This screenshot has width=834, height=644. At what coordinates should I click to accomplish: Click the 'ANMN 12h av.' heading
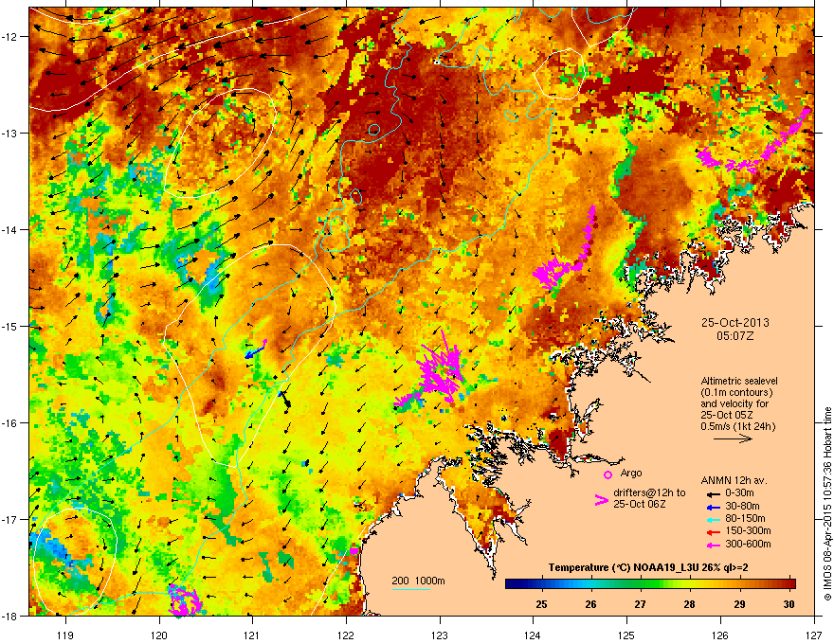coord(734,480)
